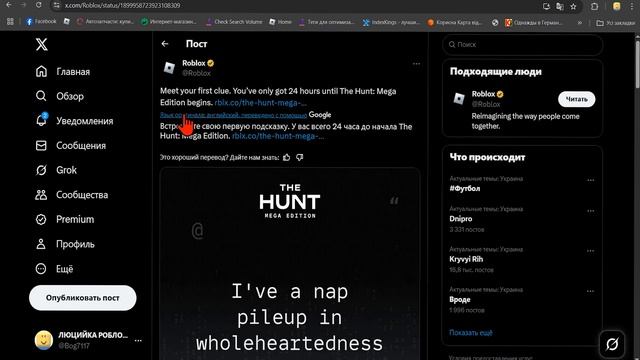Open Roblox author name in the post
This screenshot has width=640, height=360.
coord(194,63)
